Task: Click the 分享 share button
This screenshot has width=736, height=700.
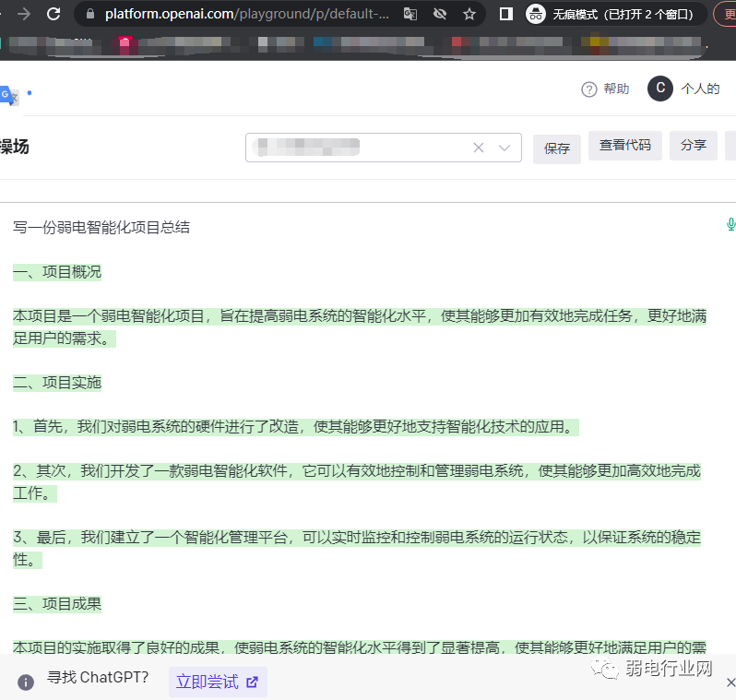Action: (x=693, y=146)
